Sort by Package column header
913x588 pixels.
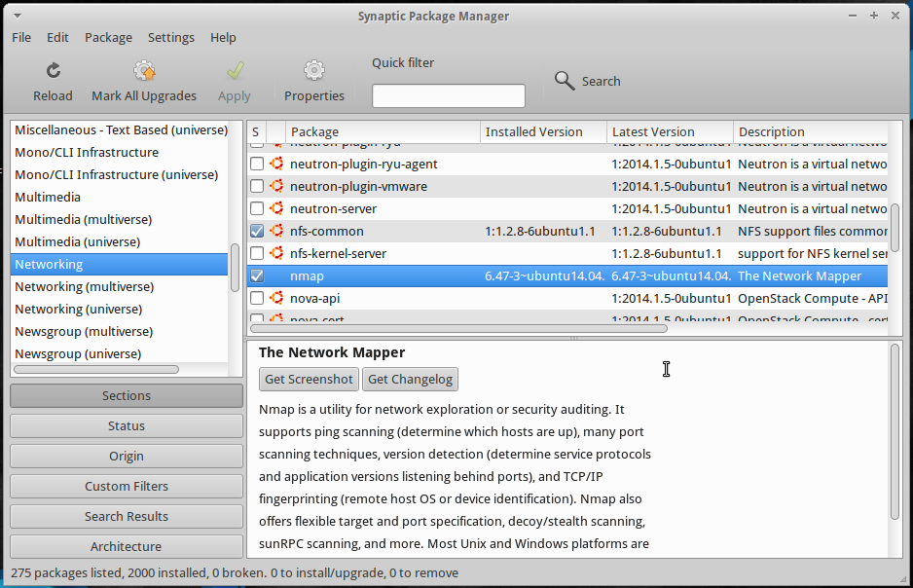click(x=383, y=132)
